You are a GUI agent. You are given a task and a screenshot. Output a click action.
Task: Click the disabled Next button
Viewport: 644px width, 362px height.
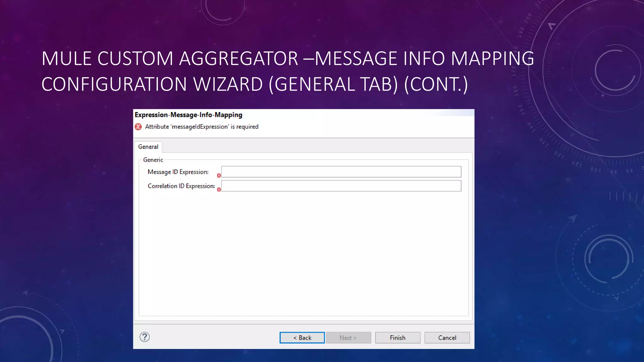coord(348,338)
